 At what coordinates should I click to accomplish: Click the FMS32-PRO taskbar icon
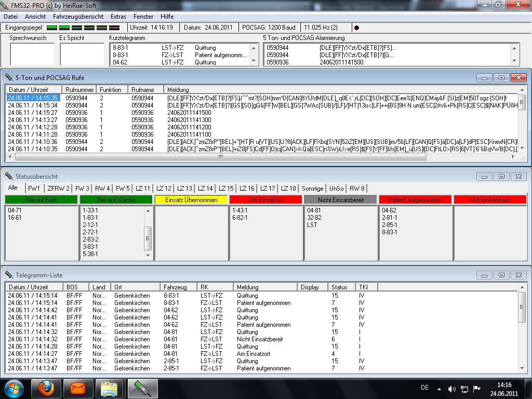pos(142,388)
